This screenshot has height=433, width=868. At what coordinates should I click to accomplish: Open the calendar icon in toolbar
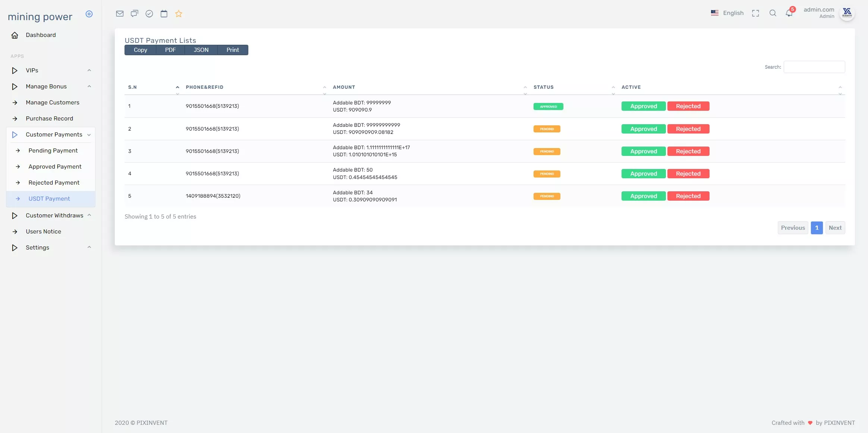[x=164, y=14]
